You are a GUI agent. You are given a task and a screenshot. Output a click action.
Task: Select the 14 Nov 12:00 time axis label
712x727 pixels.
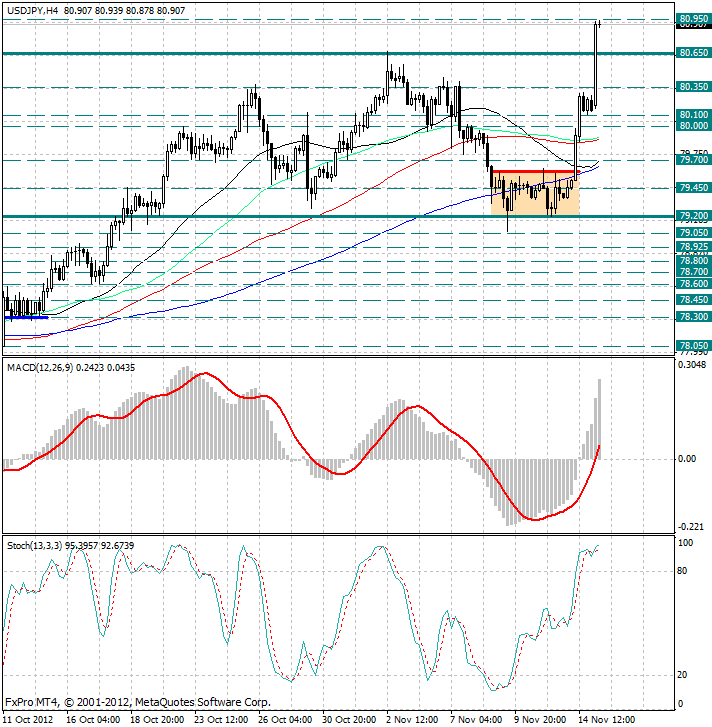(x=606, y=720)
